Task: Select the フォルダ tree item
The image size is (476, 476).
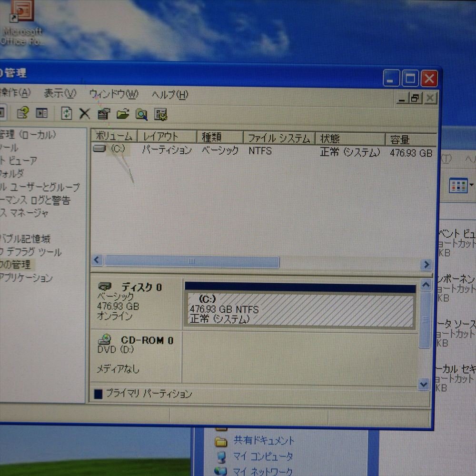Action: [x=11, y=173]
